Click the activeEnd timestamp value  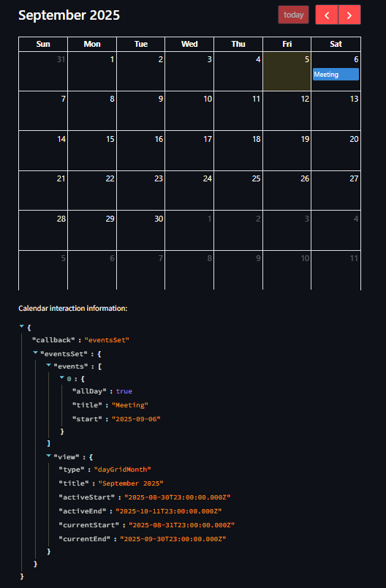(169, 511)
